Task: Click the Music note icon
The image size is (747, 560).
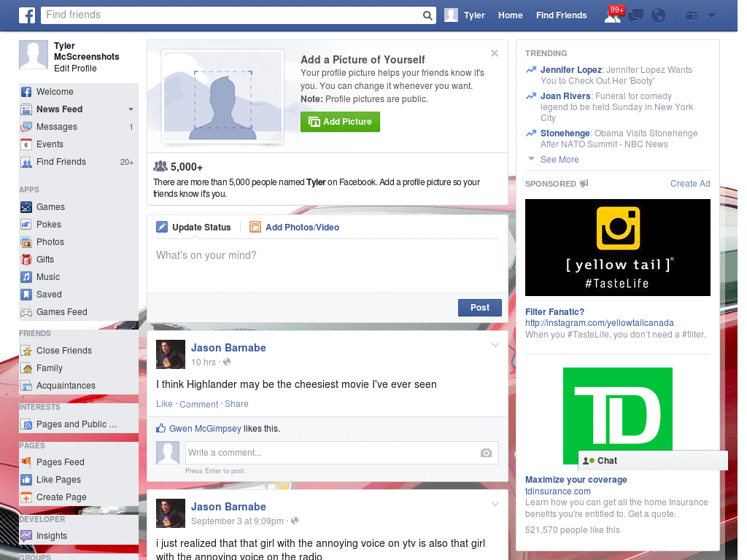Action: pos(26,277)
